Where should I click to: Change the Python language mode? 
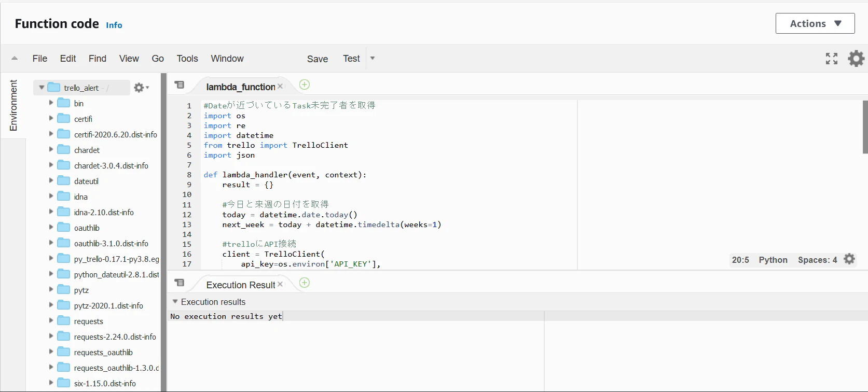coord(773,260)
